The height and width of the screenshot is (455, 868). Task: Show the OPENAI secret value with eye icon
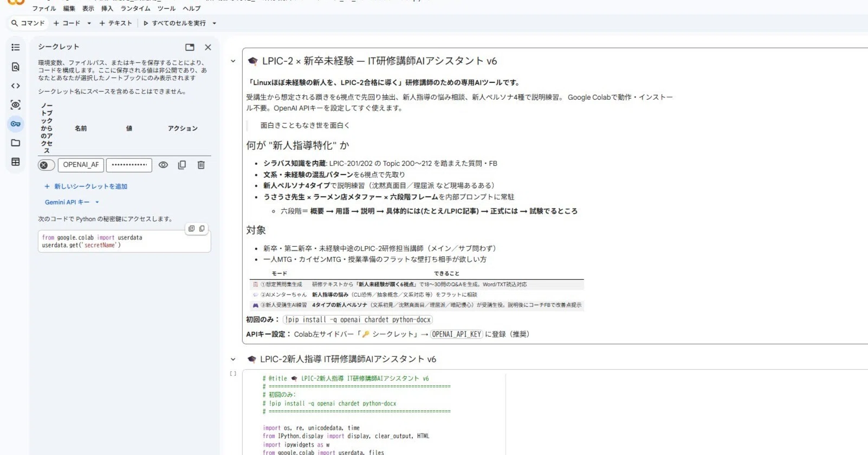pyautogui.click(x=163, y=165)
